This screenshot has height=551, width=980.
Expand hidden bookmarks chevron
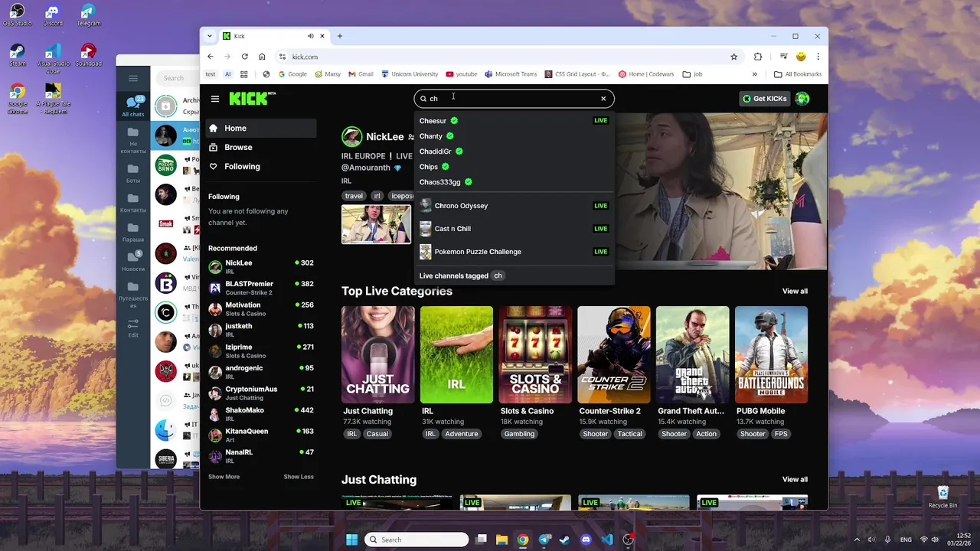tap(754, 74)
